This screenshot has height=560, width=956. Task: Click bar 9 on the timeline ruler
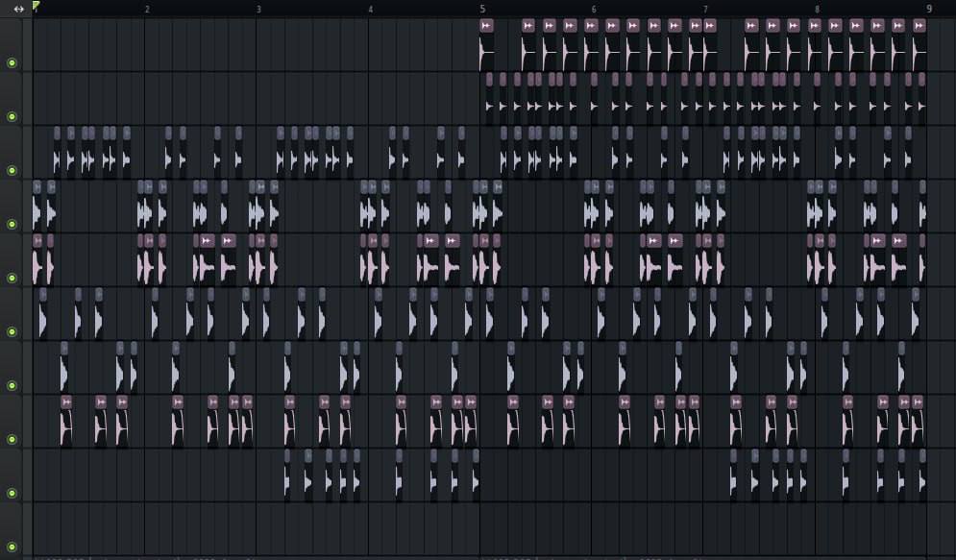(x=928, y=10)
